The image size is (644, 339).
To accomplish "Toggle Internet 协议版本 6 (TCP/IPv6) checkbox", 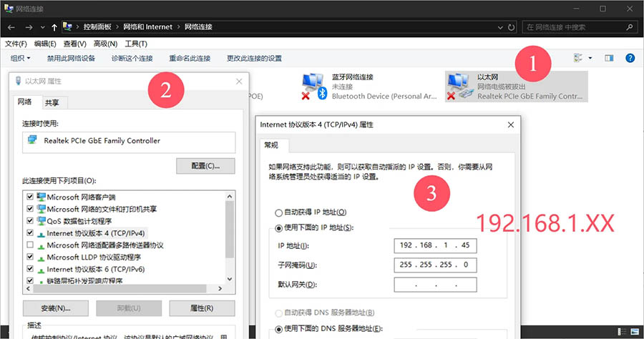I will [30, 269].
